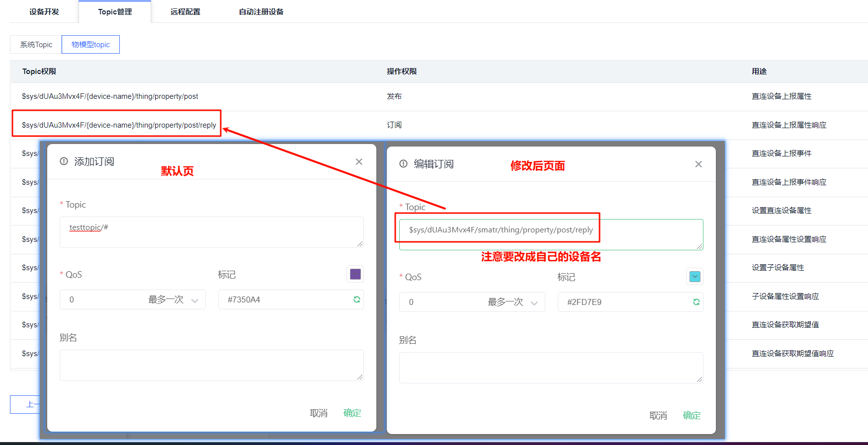
Task: Switch to the Topic管理 tab
Action: coord(115,12)
